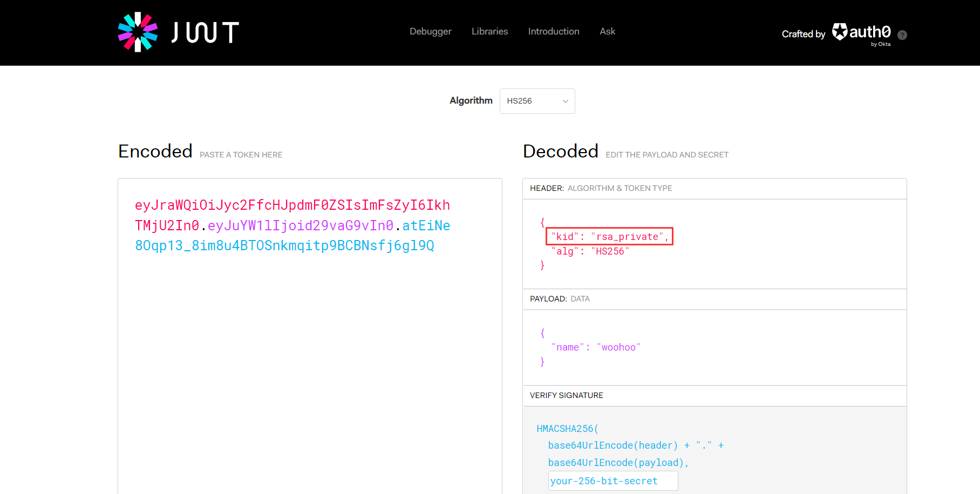The image size is (980, 494).
Task: Open the Debugger nav item
Action: (x=430, y=31)
